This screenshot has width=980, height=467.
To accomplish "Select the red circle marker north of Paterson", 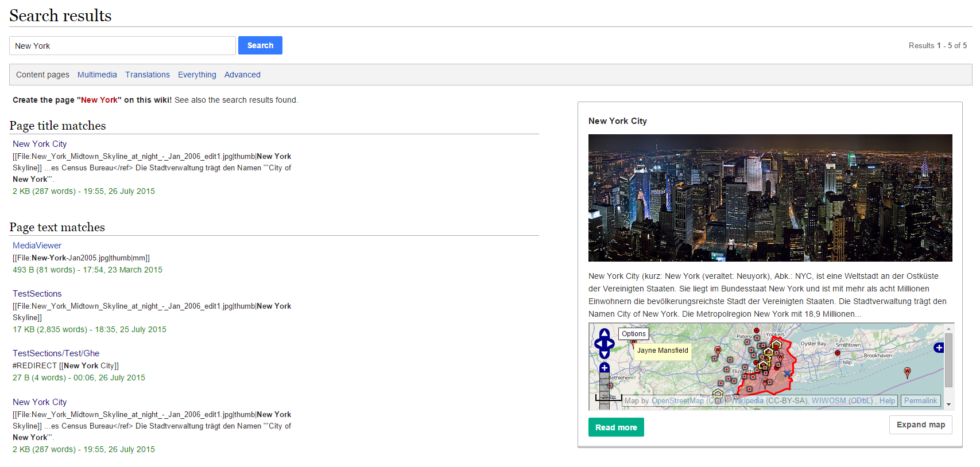I will point(757,330).
